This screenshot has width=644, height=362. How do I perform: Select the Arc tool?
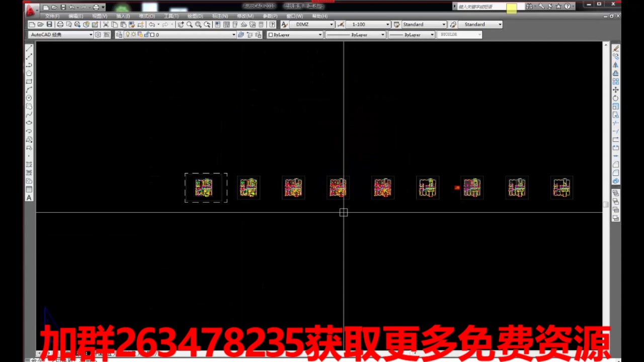pyautogui.click(x=29, y=90)
